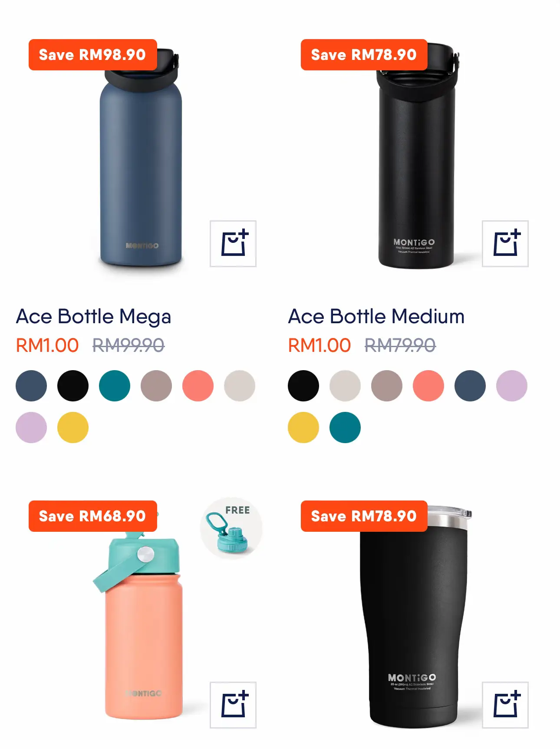Open Ace Bottle Mega product page
This screenshot has height=749, width=560.
coord(94,316)
